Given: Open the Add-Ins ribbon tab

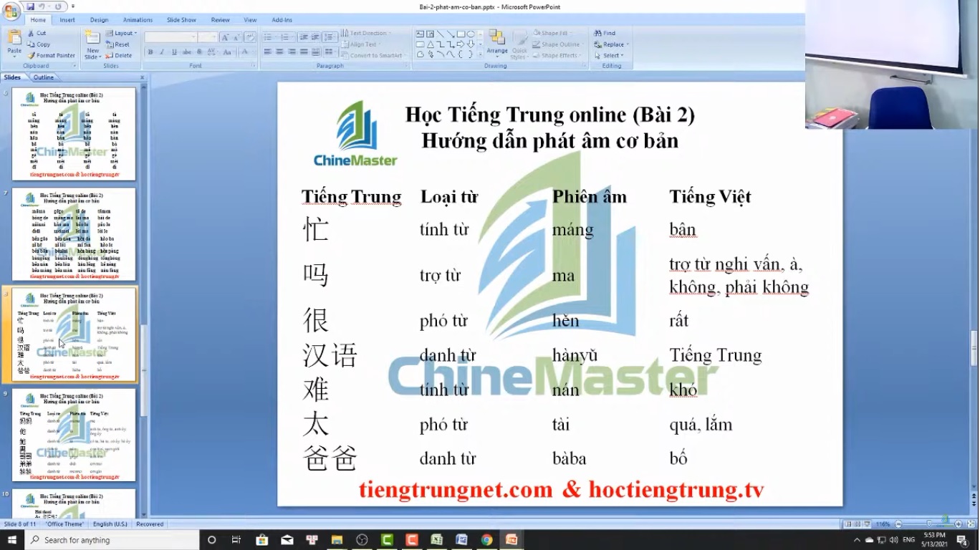Looking at the screenshot, I should coord(282,20).
